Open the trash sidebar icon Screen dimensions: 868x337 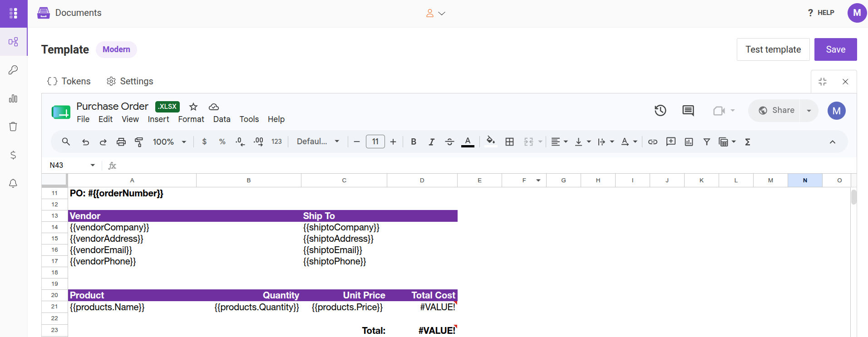point(13,127)
